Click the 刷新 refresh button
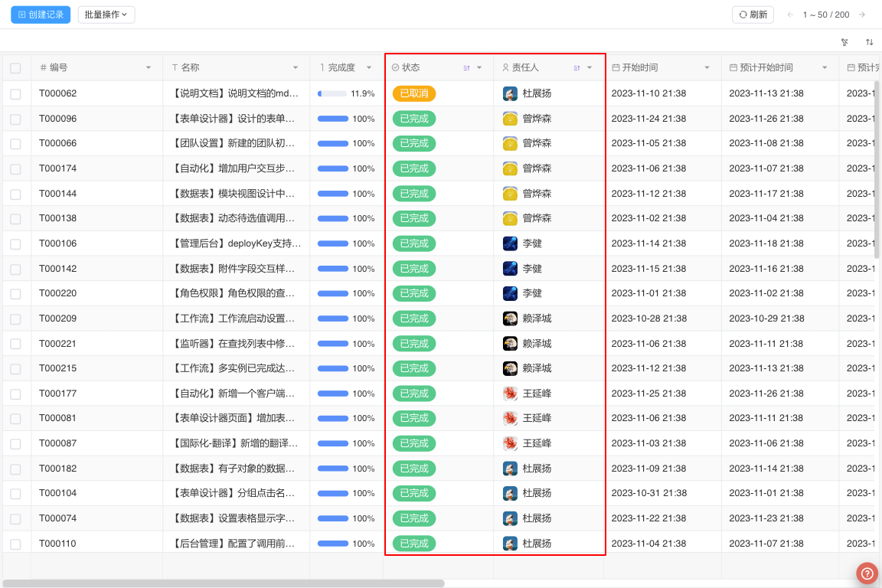Image resolution: width=882 pixels, height=588 pixels. pyautogui.click(x=752, y=14)
